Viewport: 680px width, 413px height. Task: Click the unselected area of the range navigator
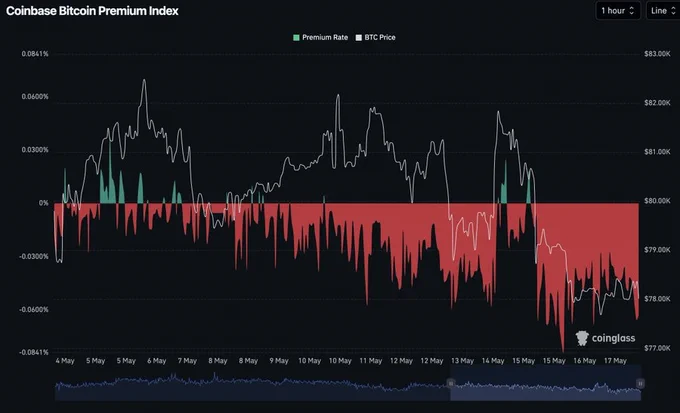tap(253, 386)
